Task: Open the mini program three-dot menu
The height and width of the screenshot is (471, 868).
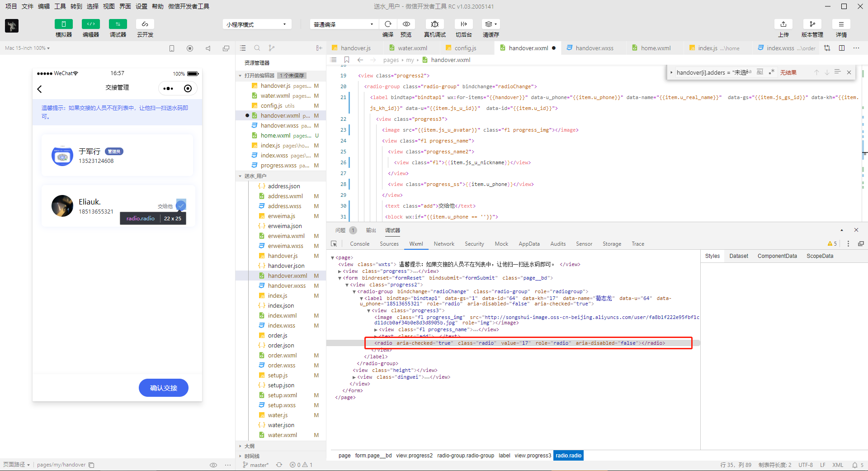Action: (x=168, y=89)
